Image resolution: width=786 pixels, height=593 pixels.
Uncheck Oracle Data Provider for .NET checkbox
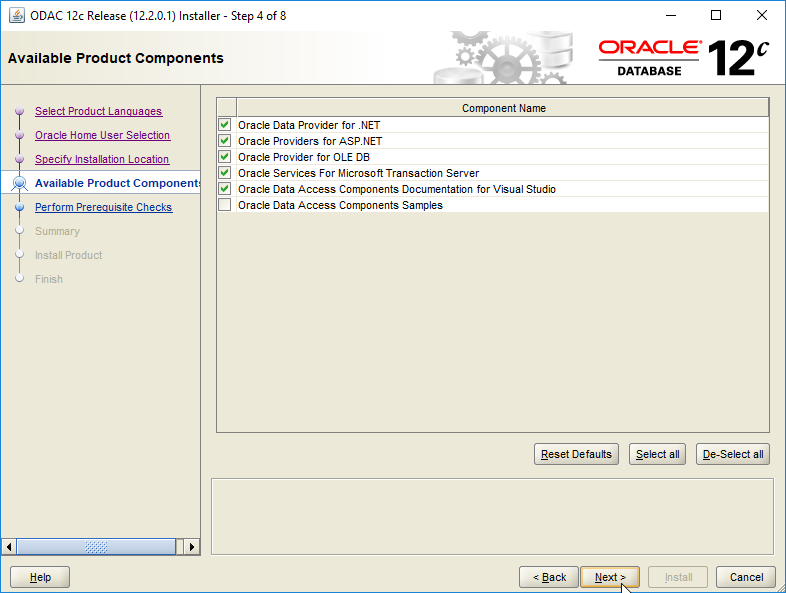225,125
